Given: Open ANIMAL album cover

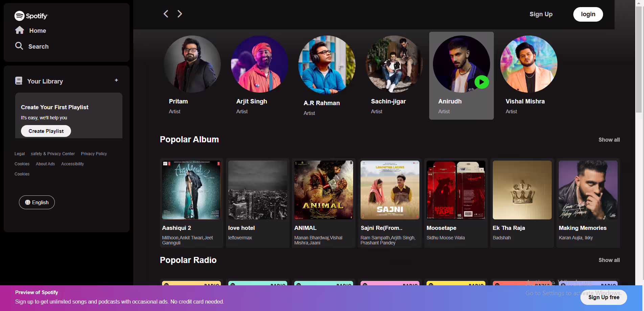Looking at the screenshot, I should pos(324,190).
